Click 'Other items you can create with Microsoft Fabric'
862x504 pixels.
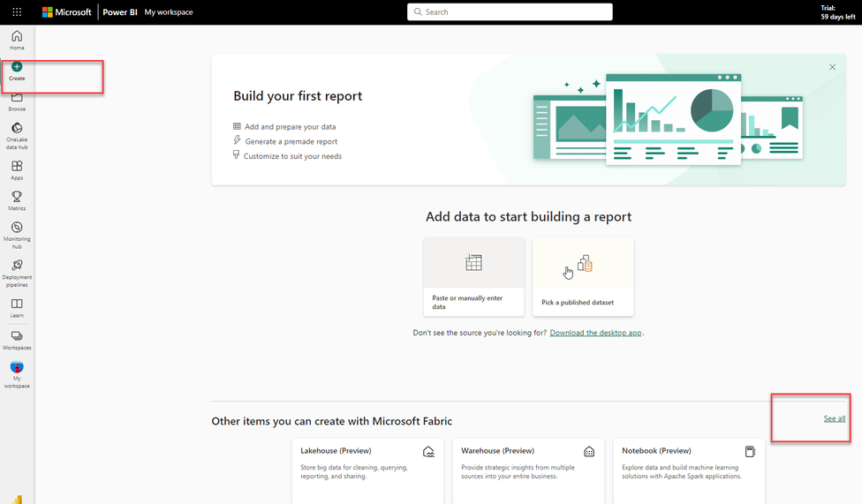coord(331,421)
